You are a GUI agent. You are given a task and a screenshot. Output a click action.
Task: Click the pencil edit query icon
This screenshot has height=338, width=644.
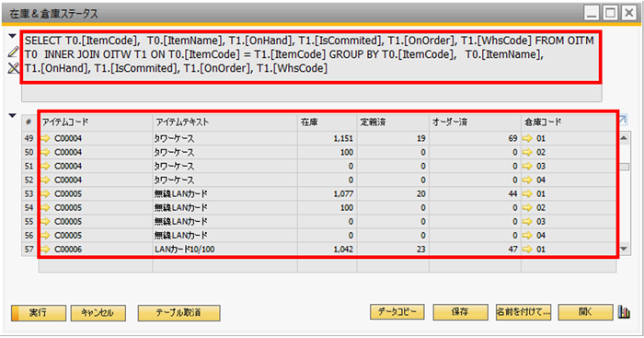click(x=14, y=52)
